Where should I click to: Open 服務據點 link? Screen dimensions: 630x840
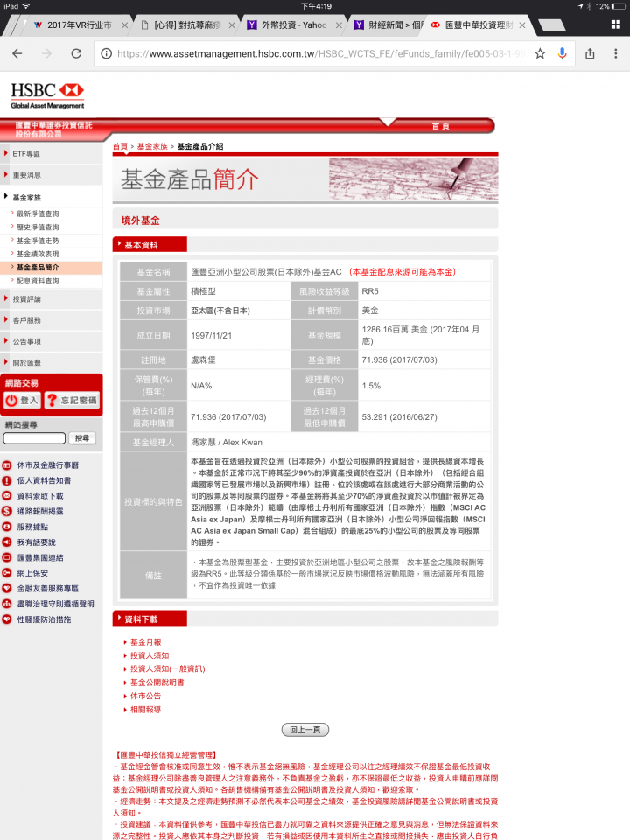tap(32, 527)
